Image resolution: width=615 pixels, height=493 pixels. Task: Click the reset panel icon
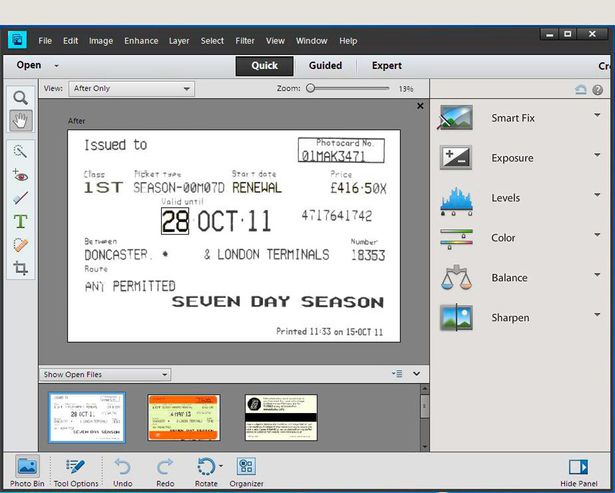(581, 90)
